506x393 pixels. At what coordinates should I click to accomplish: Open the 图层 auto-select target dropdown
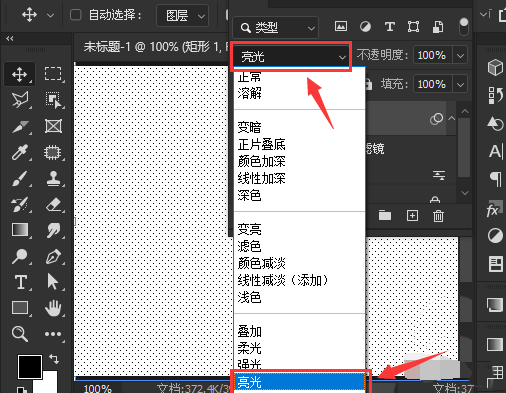(183, 15)
